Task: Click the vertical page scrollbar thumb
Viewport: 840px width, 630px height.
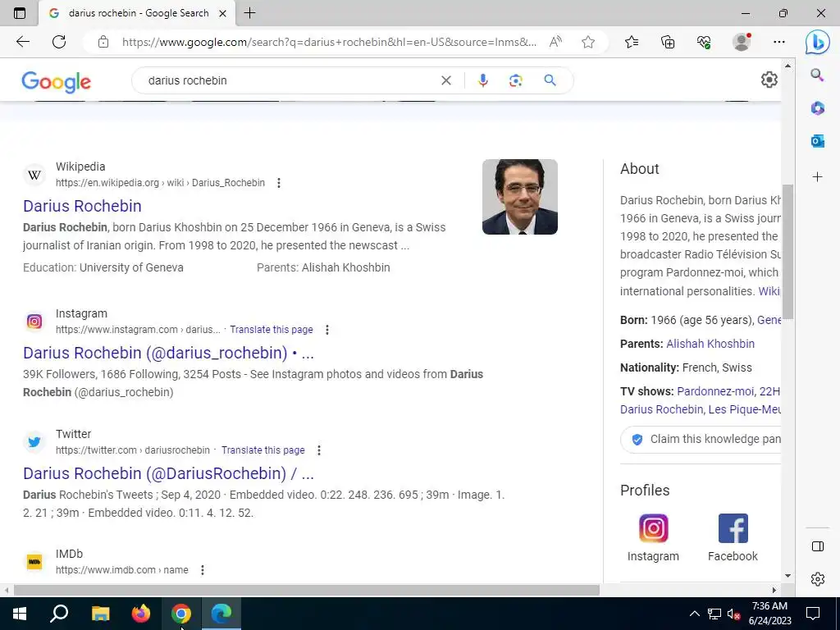Action: click(787, 252)
